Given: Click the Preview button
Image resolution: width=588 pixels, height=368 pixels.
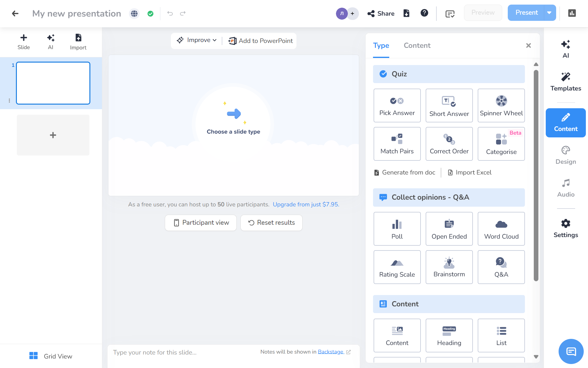Looking at the screenshot, I should 483,13.
